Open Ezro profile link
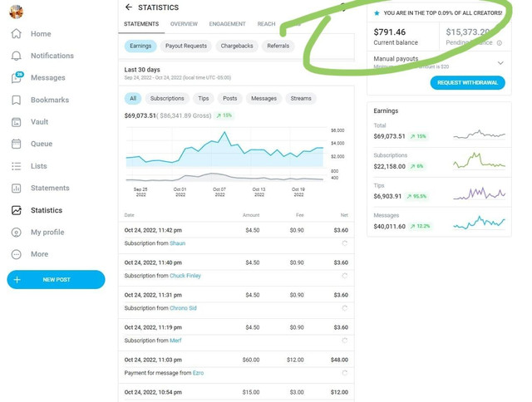 click(198, 373)
